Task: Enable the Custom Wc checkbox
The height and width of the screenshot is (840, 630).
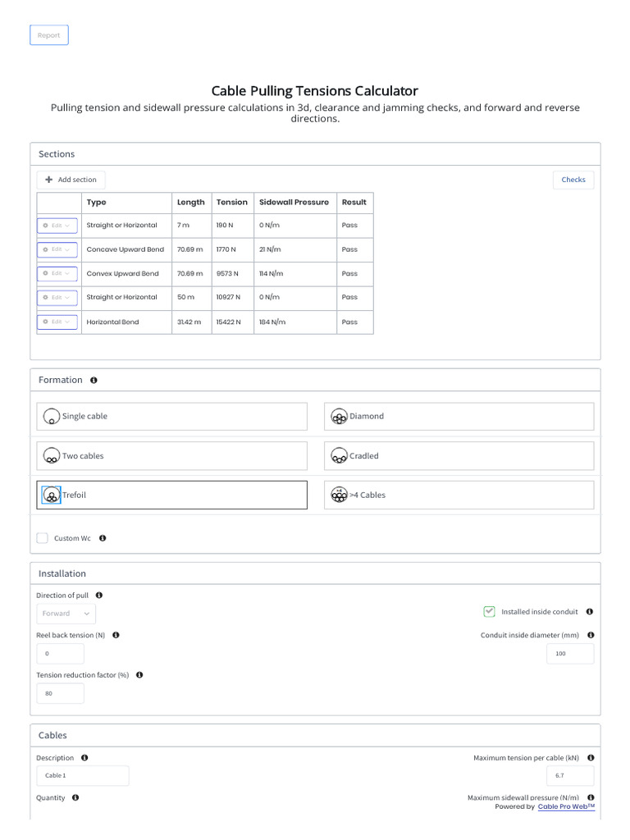Action: tap(43, 538)
